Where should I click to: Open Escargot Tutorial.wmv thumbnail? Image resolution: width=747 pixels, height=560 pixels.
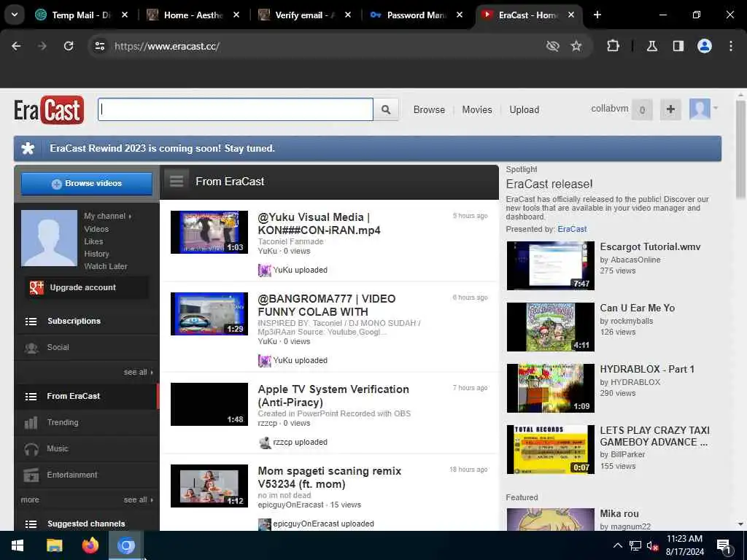pyautogui.click(x=550, y=265)
